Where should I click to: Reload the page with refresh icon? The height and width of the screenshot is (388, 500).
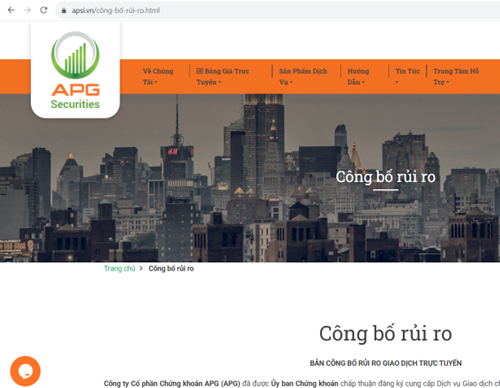click(44, 10)
